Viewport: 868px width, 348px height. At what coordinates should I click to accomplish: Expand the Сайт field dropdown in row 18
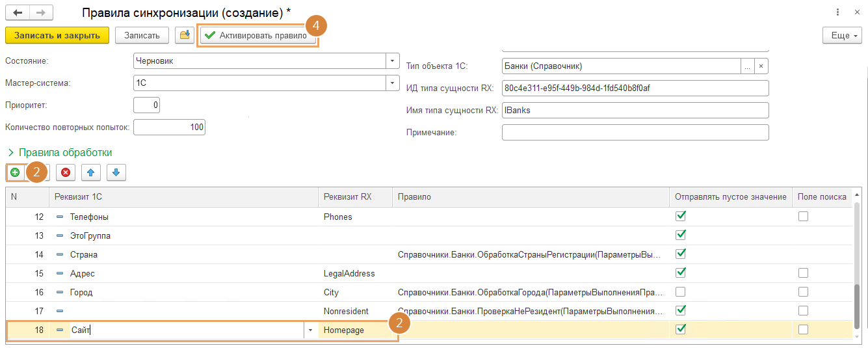click(310, 330)
